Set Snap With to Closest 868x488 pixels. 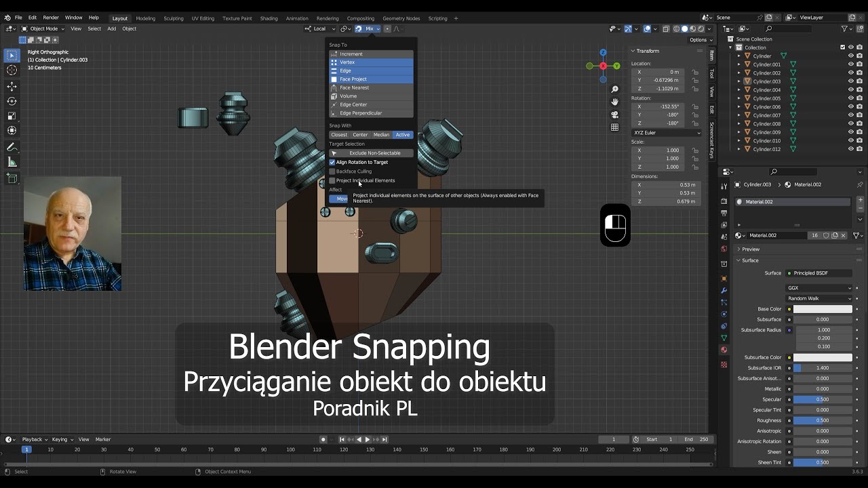click(339, 135)
